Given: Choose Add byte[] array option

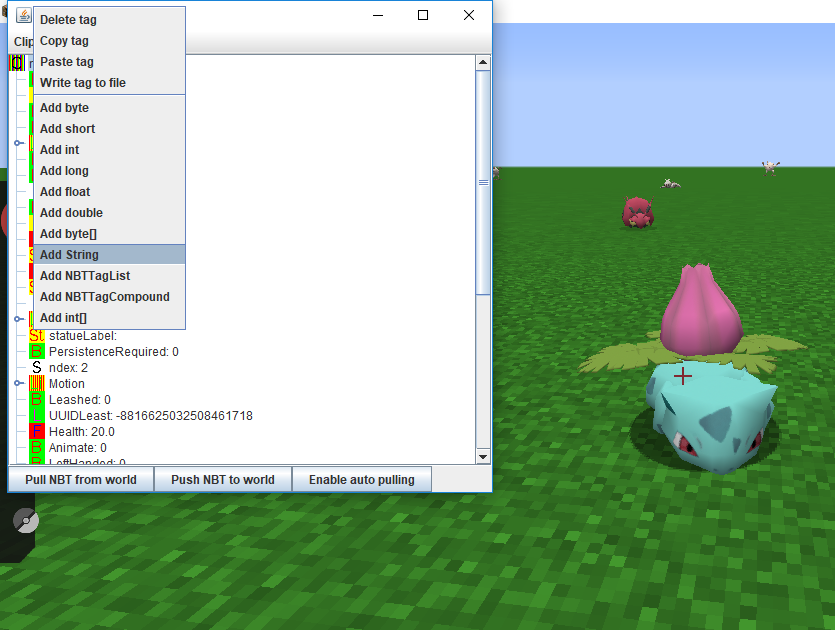Looking at the screenshot, I should click(x=109, y=234).
